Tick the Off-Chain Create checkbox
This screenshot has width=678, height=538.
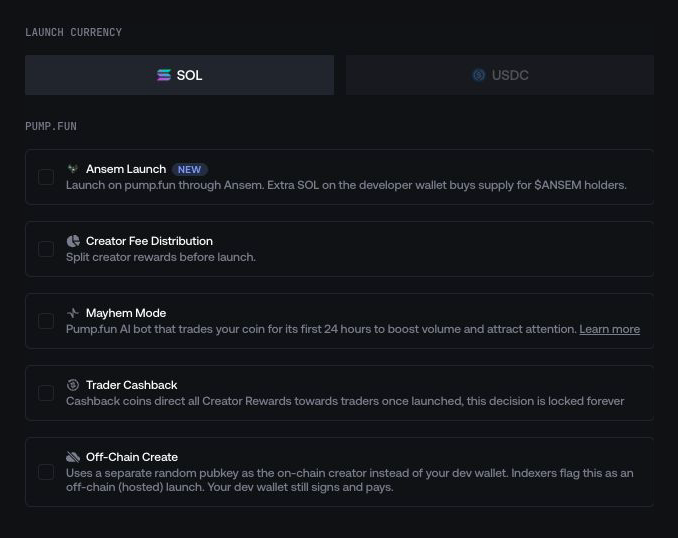click(46, 472)
